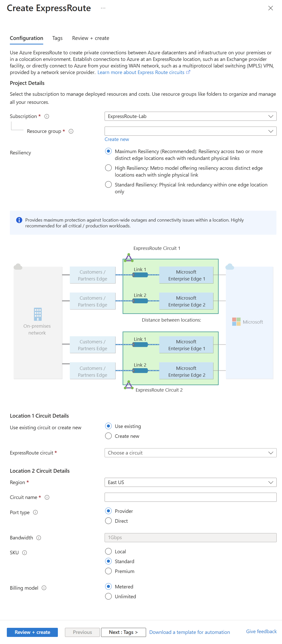Select Unlimited billing model
This screenshot has height=644, width=282.
point(108,596)
